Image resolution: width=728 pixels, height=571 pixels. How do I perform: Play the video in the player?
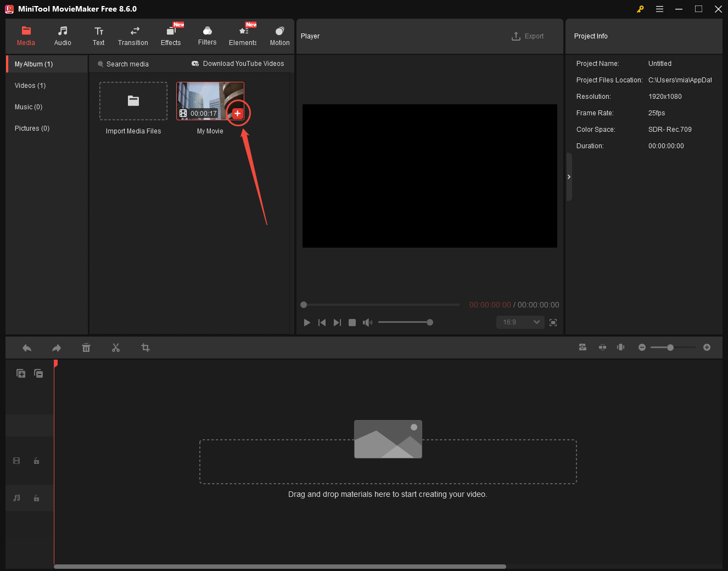307,322
